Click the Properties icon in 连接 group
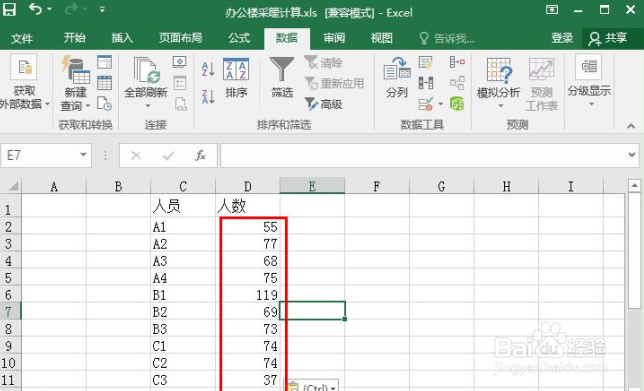This screenshot has width=644, height=391. [x=179, y=83]
